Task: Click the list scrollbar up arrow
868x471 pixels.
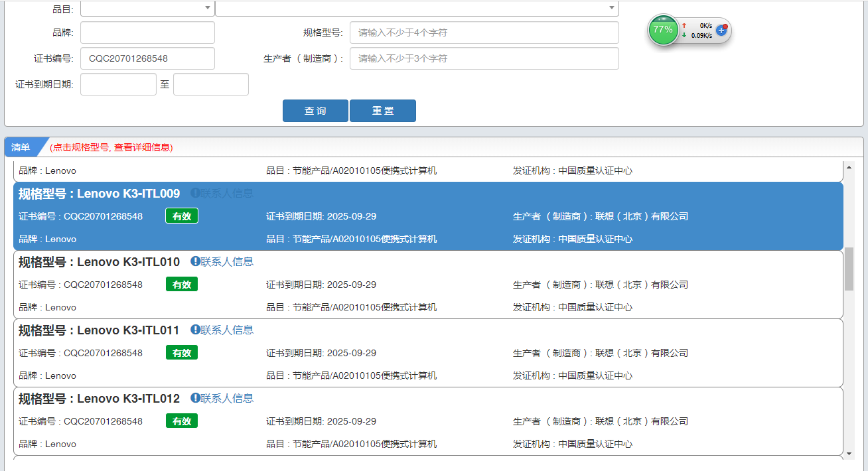Action: pos(849,166)
